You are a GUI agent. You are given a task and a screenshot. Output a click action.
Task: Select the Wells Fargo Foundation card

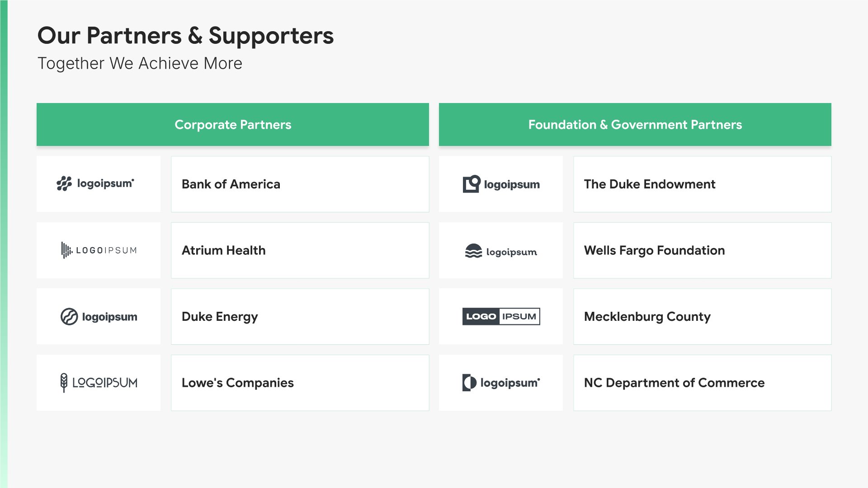tap(702, 250)
